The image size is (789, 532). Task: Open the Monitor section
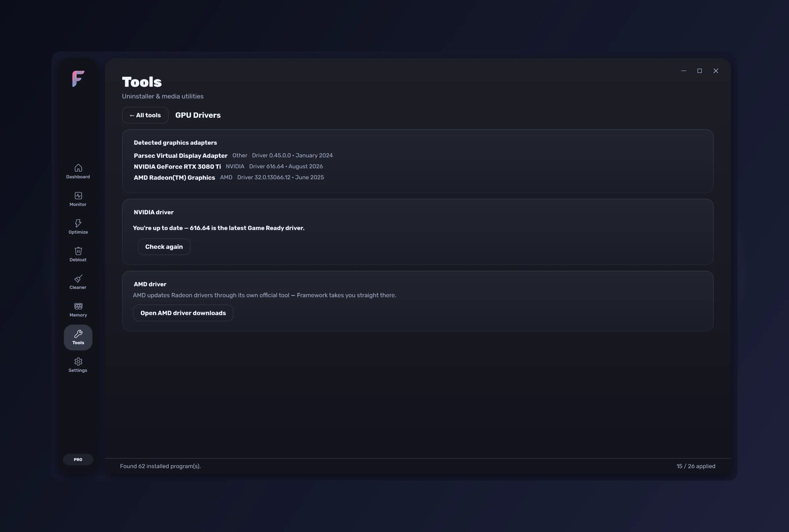pyautogui.click(x=78, y=199)
